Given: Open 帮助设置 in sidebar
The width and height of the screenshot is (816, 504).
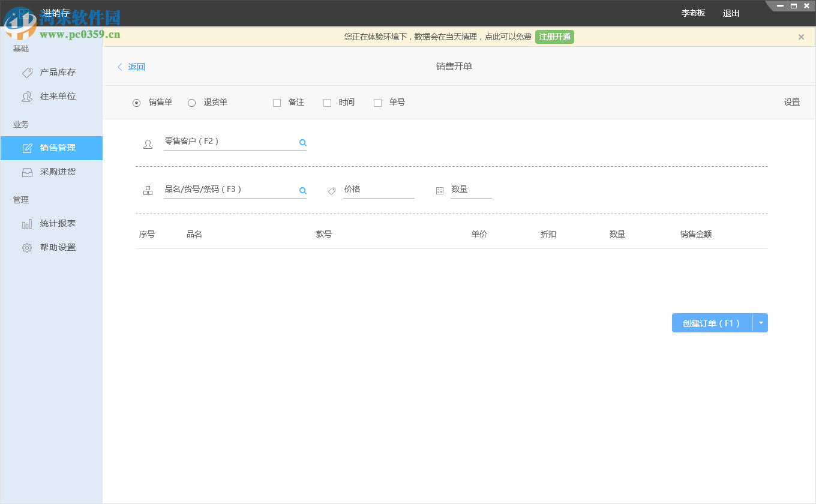Looking at the screenshot, I should pos(52,248).
